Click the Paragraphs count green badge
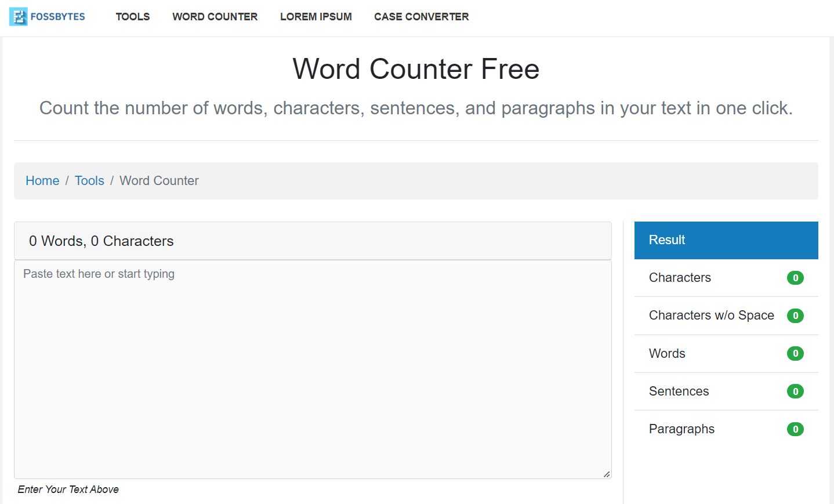Viewport: 834px width, 504px height. tap(795, 429)
